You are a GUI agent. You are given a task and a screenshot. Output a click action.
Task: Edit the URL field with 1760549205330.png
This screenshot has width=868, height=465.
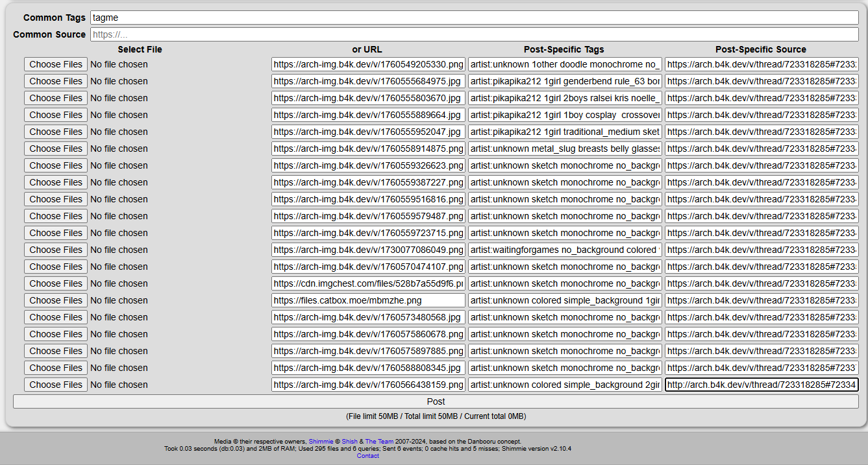click(x=368, y=64)
